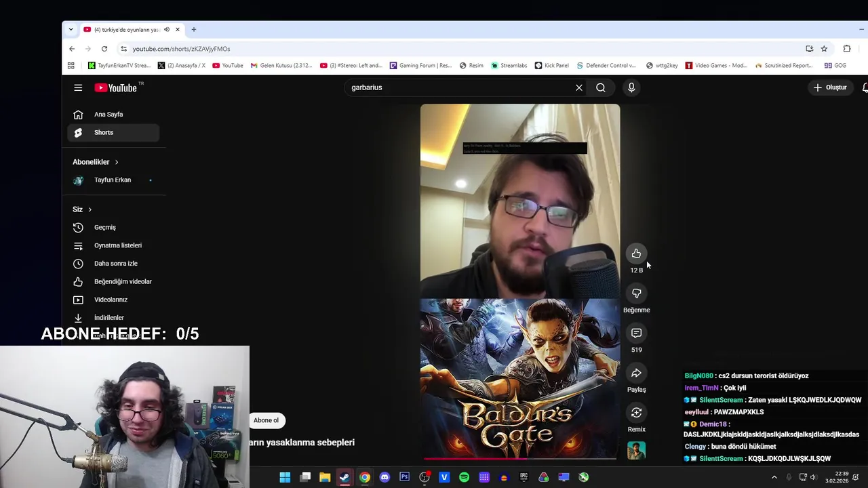Share the Short via Paylaş
Screen dimensions: 868x488
[x=636, y=373]
